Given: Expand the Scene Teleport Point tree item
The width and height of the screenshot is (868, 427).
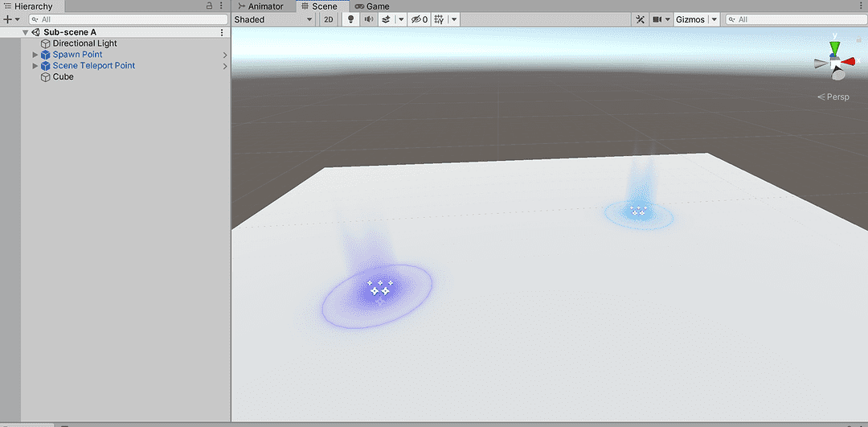Looking at the screenshot, I should pyautogui.click(x=35, y=66).
